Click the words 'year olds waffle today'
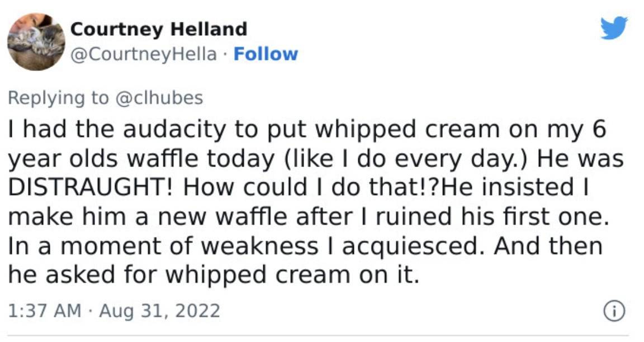 [141, 159]
